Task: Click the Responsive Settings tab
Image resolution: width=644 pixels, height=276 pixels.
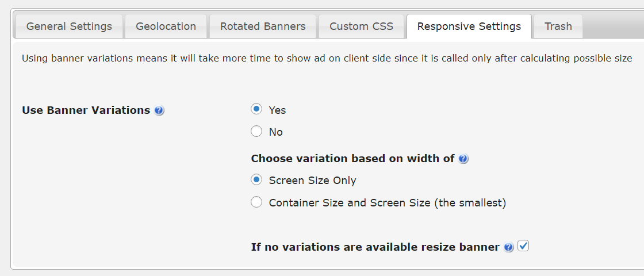Action: point(469,26)
